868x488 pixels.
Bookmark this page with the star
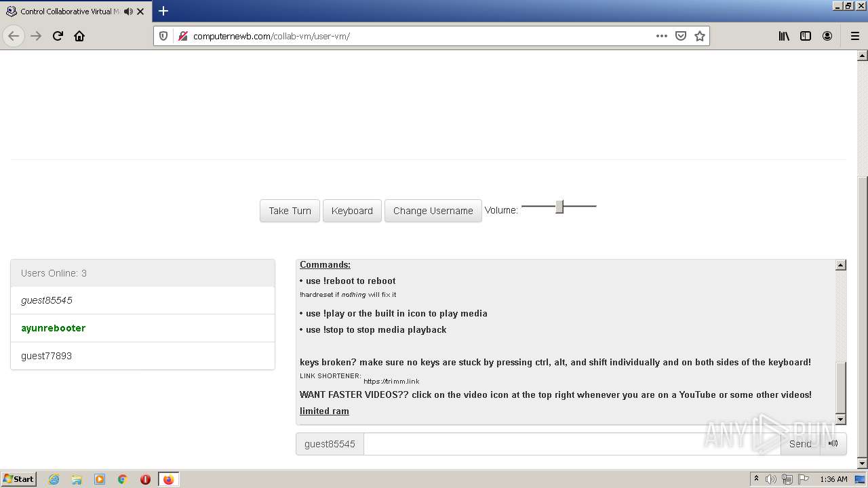pos(700,36)
